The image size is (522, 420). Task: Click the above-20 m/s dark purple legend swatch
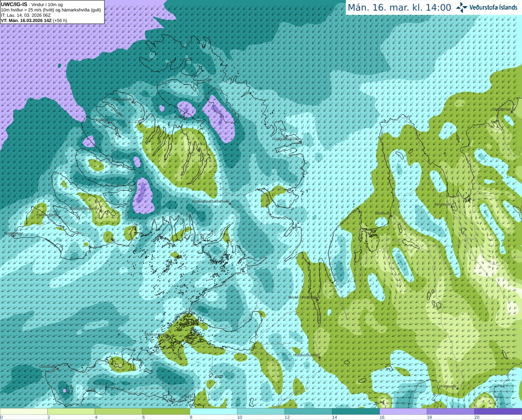[x=498, y=411]
